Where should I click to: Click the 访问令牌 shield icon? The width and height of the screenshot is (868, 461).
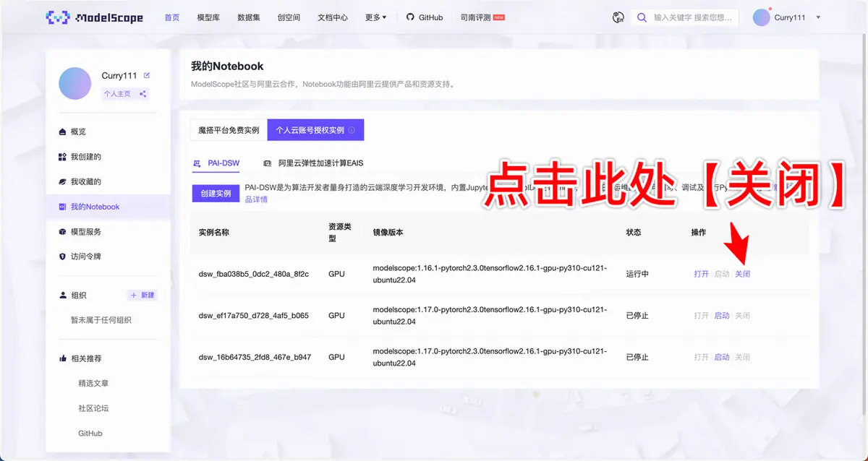(62, 257)
